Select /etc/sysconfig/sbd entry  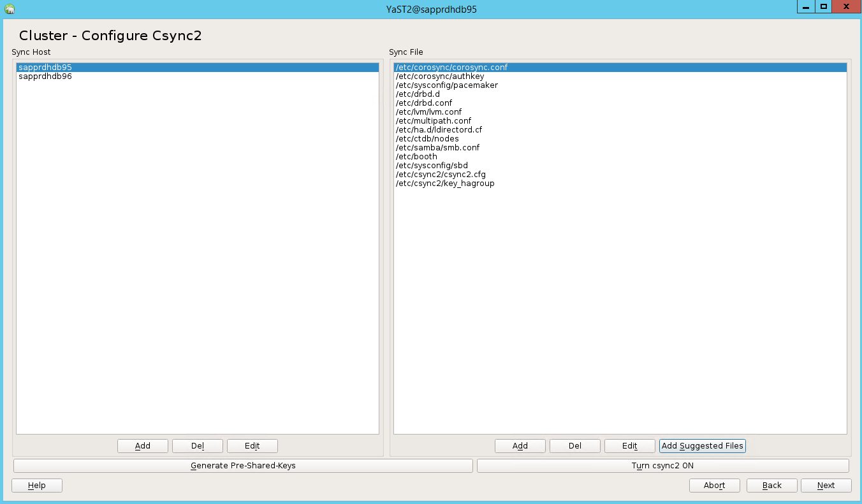[620, 165]
